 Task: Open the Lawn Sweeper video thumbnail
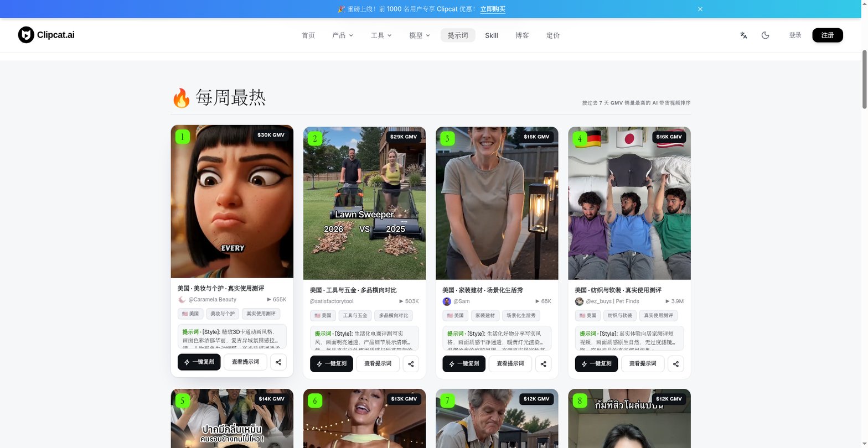coord(364,203)
